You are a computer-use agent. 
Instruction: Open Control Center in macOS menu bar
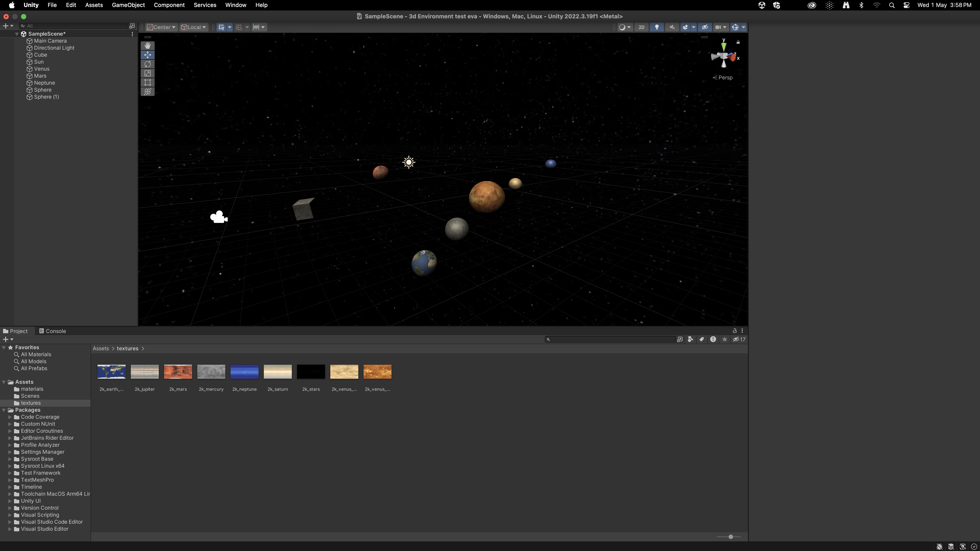pyautogui.click(x=906, y=5)
